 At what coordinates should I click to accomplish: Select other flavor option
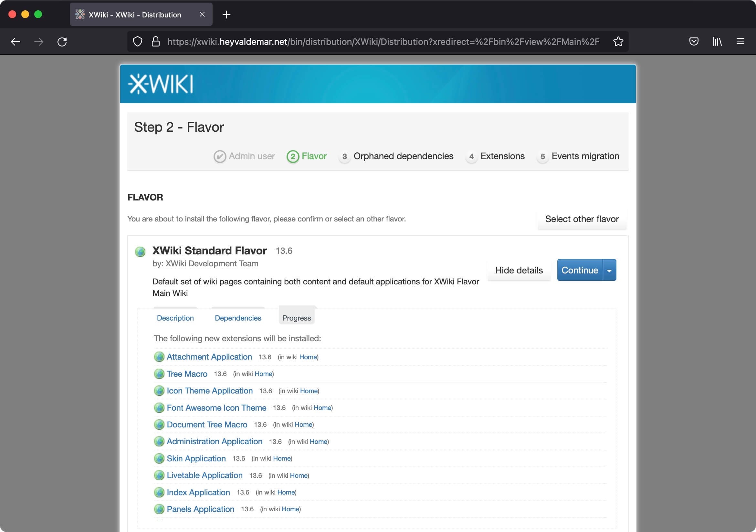pos(582,219)
